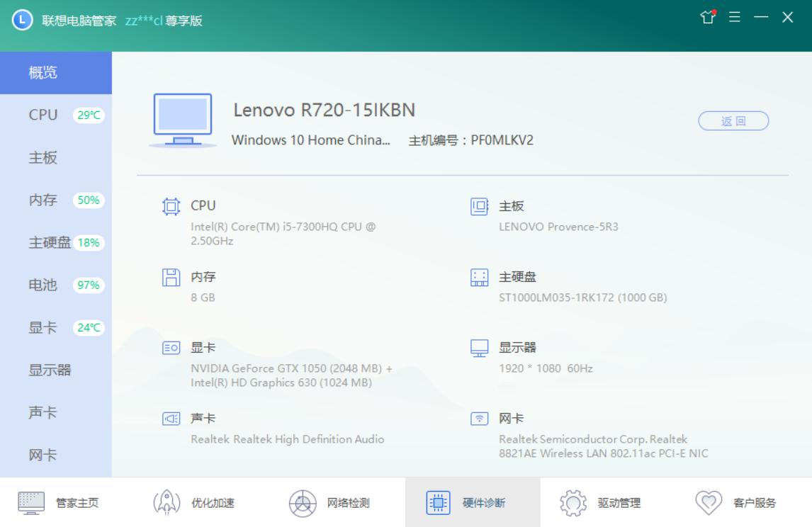This screenshot has width=812, height=527.
Task: Select 主硬盘 in the left sidebar
Action: 51,241
